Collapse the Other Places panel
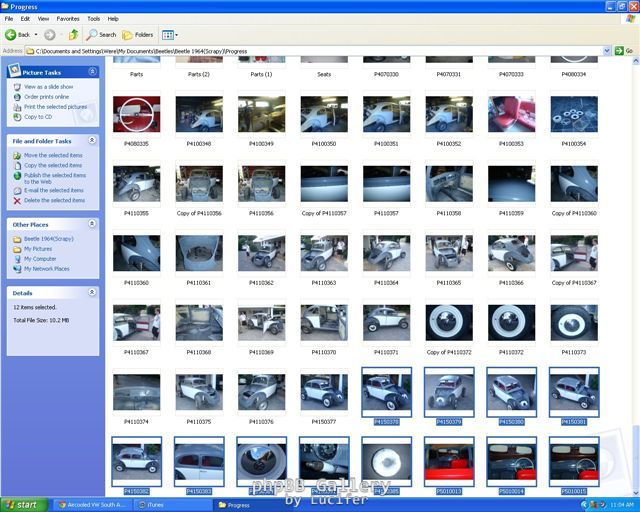Viewport: 640px width, 512px height. (93, 224)
